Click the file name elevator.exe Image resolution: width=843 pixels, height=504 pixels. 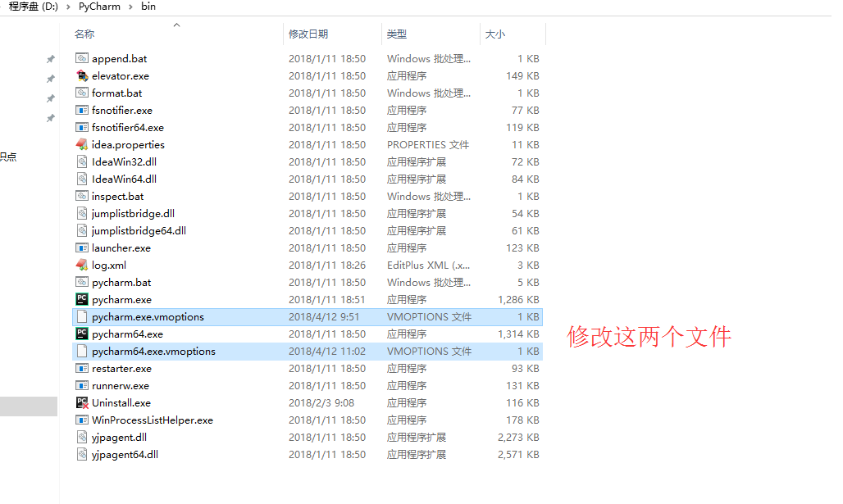121,75
